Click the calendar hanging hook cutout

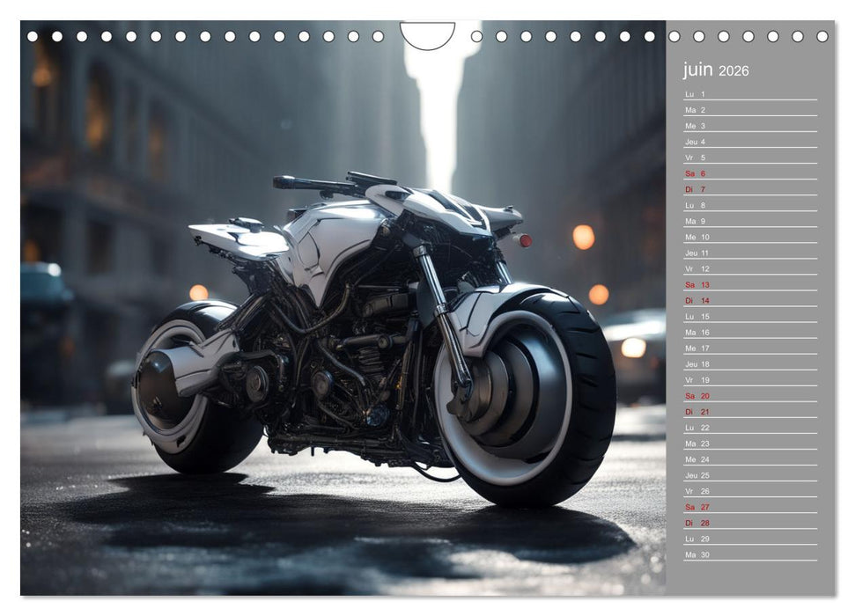point(427,35)
